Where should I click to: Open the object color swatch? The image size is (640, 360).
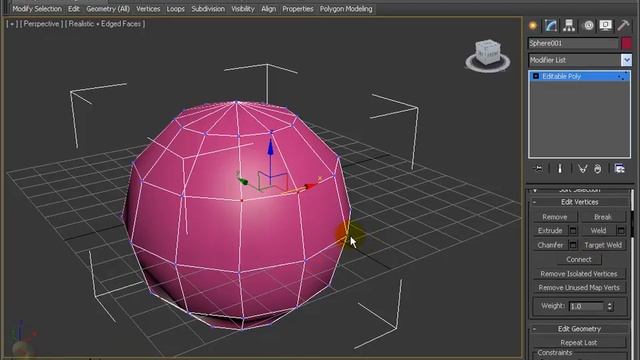coord(627,43)
